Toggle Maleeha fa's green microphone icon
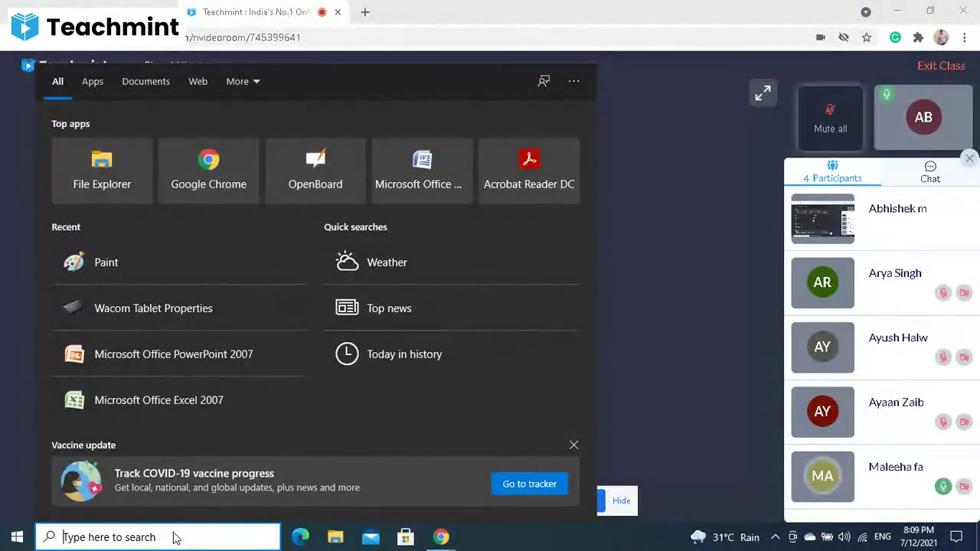980x551 pixels. click(x=943, y=486)
